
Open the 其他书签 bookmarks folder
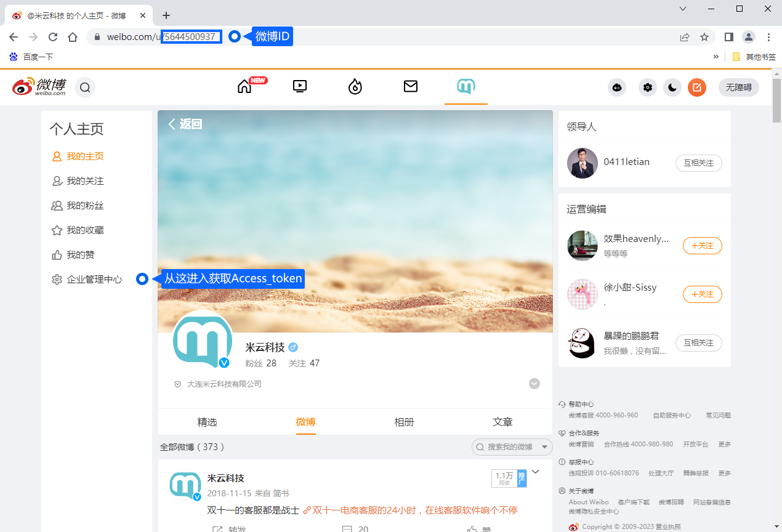point(754,57)
